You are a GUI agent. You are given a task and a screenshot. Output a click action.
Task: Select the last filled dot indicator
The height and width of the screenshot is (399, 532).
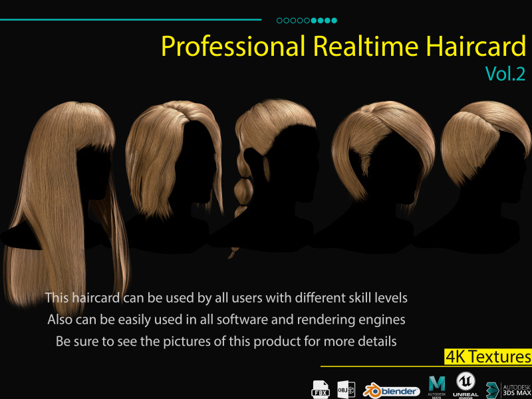tap(334, 21)
